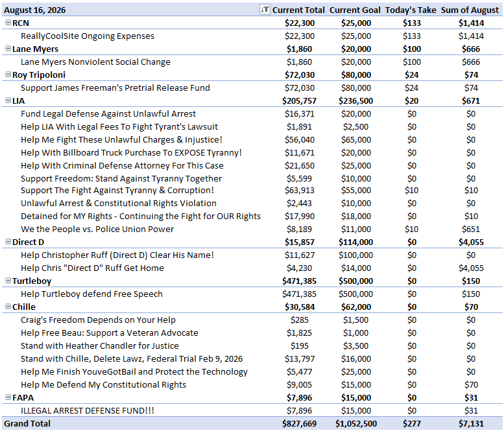Select Help Turtleboy defend Free Speech row
Viewport: 504px width, 433px height.
pyautogui.click(x=91, y=294)
